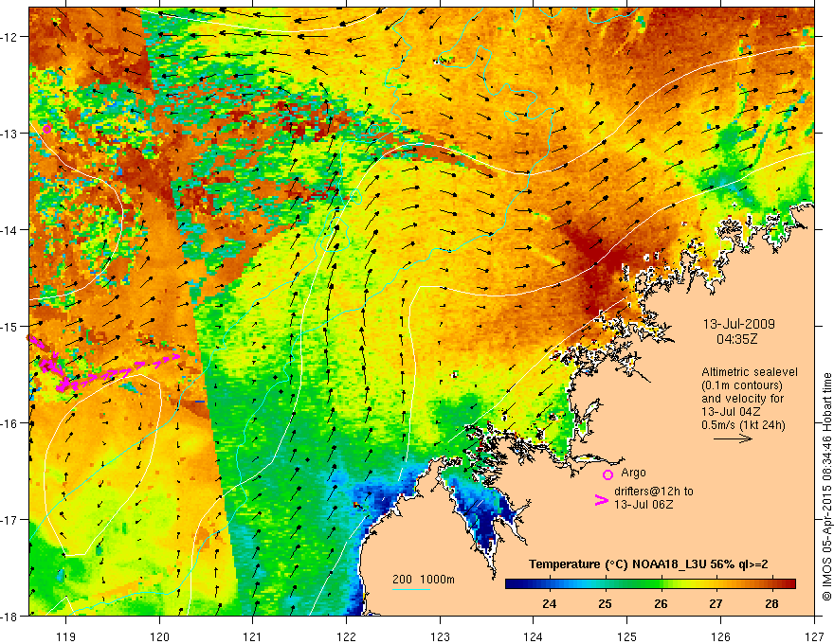Click the 'drifters@12h to' legend text

(654, 491)
